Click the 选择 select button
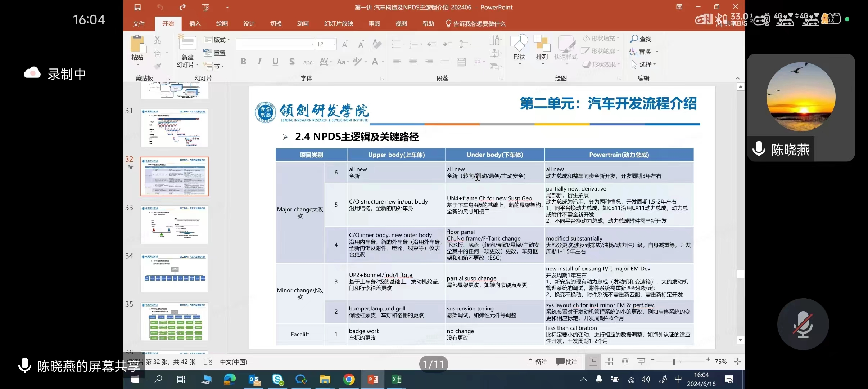Image resolution: width=868 pixels, height=389 pixels. (x=643, y=64)
